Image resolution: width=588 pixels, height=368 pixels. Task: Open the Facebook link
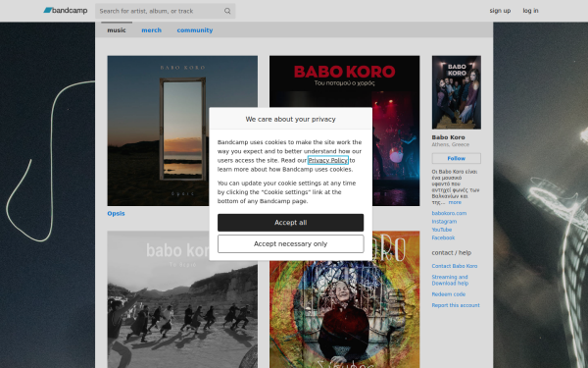[x=443, y=237]
